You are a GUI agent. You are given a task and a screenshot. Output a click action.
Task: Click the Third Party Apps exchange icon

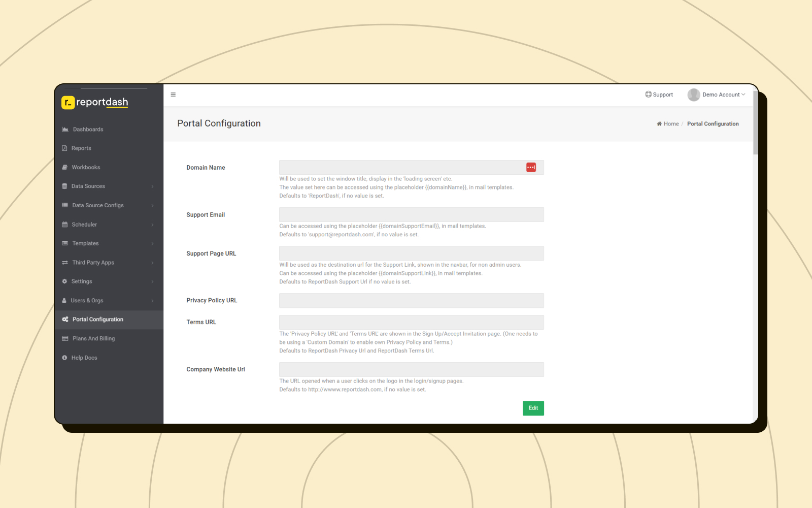click(x=65, y=263)
